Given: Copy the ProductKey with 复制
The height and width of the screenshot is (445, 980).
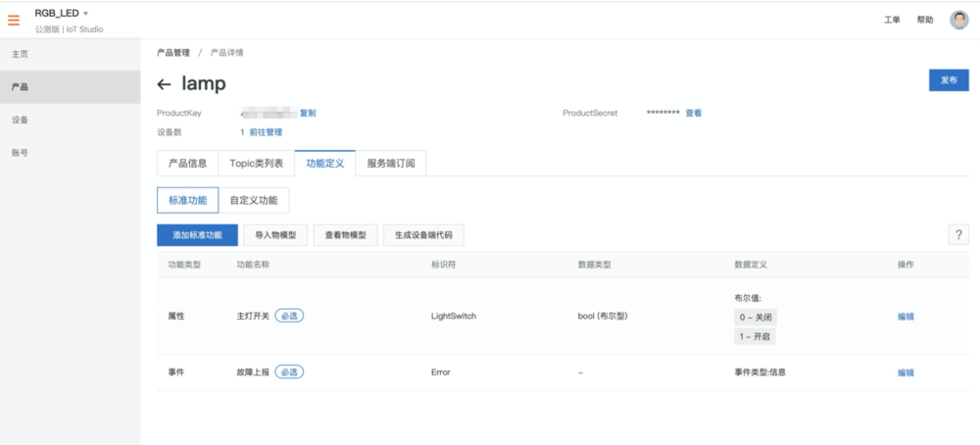Looking at the screenshot, I should [x=308, y=113].
